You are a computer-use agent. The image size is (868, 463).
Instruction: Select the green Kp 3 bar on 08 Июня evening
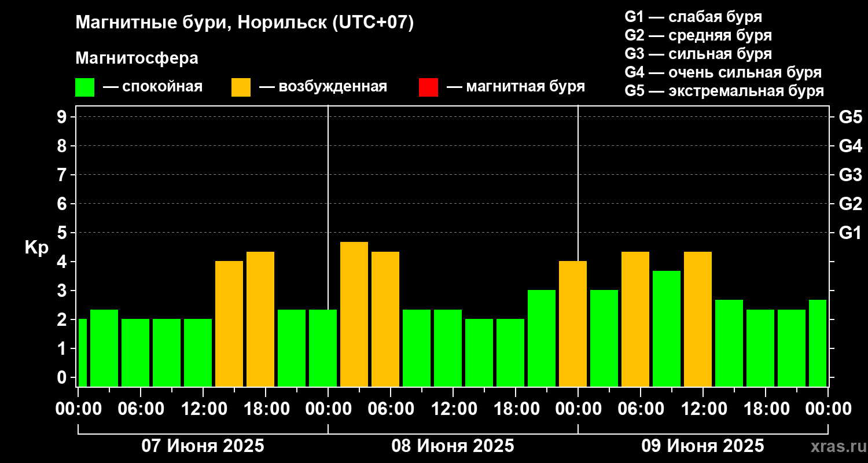(542, 339)
